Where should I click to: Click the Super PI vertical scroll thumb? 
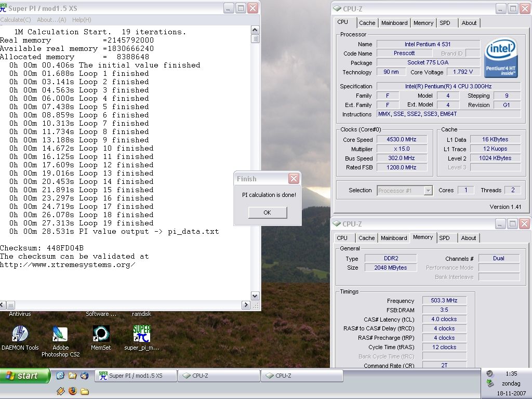point(255,38)
